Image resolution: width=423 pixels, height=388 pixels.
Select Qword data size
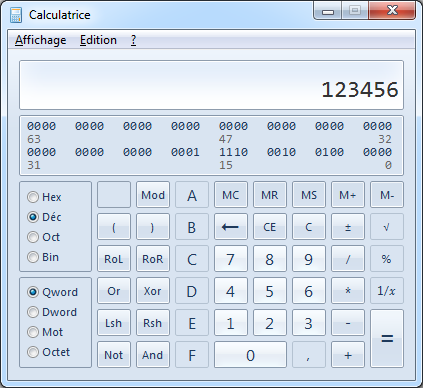(52, 292)
